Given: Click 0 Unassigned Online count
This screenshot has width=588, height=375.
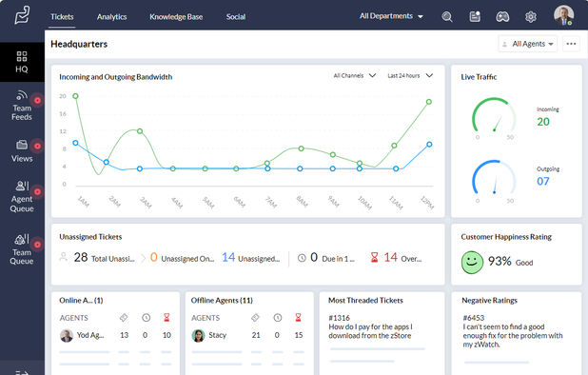Looking at the screenshot, I should [154, 257].
